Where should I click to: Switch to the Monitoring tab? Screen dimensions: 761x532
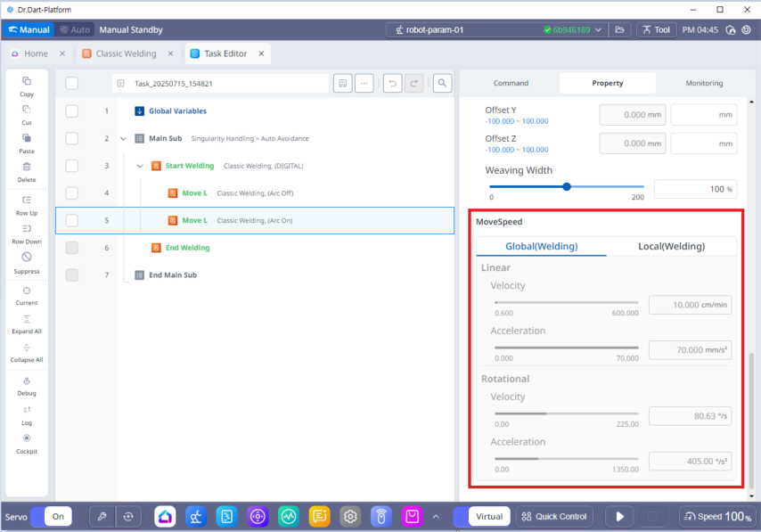pyautogui.click(x=704, y=83)
